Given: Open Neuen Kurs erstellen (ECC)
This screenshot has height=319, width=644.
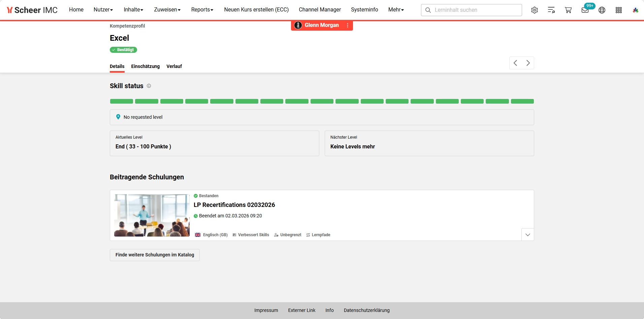Looking at the screenshot, I should (257, 10).
